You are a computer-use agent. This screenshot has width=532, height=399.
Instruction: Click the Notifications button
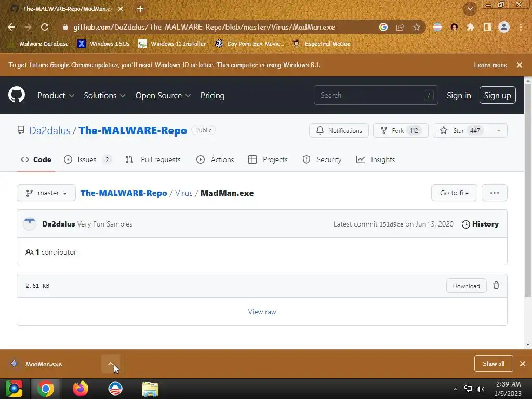point(339,130)
